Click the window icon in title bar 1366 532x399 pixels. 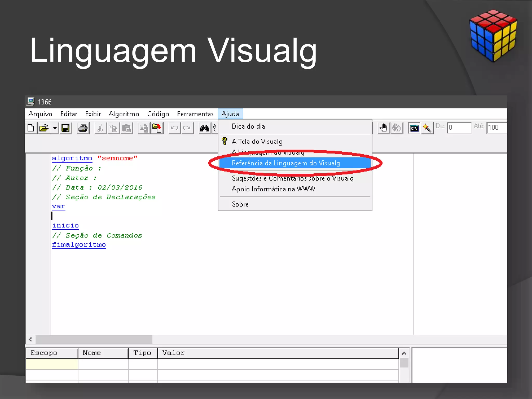[31, 102]
